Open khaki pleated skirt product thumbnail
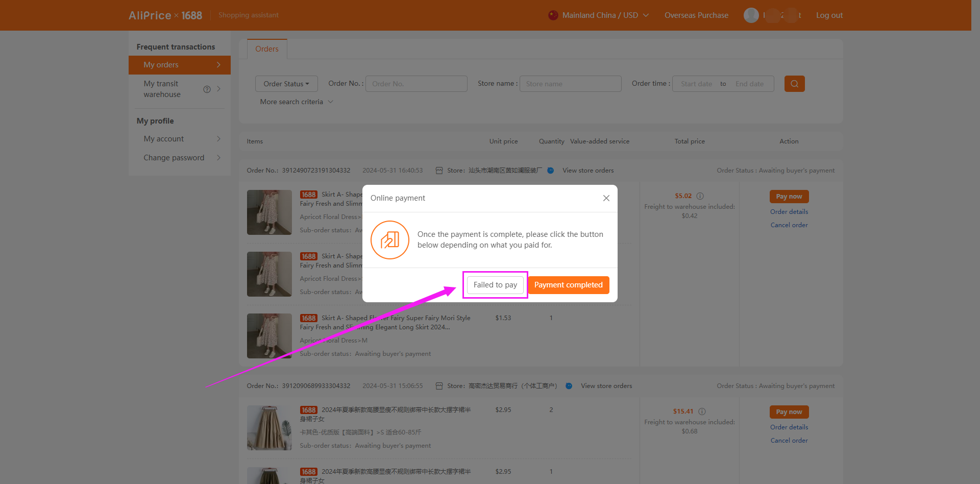 click(269, 428)
